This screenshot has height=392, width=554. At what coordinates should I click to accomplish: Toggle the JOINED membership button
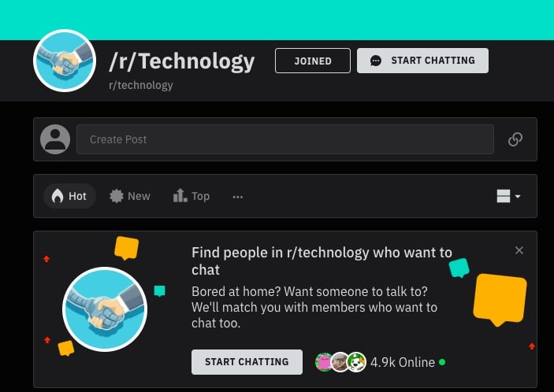(313, 61)
